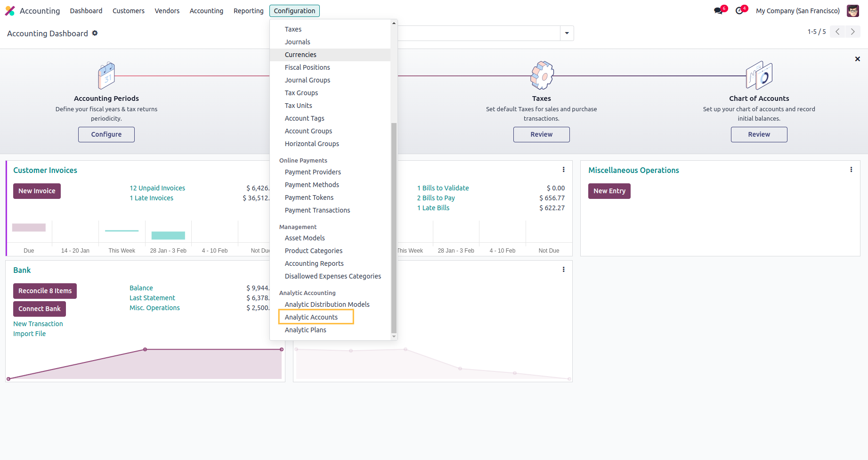Open the messages conversation icon
Screen dimensions: 868x460
point(718,11)
